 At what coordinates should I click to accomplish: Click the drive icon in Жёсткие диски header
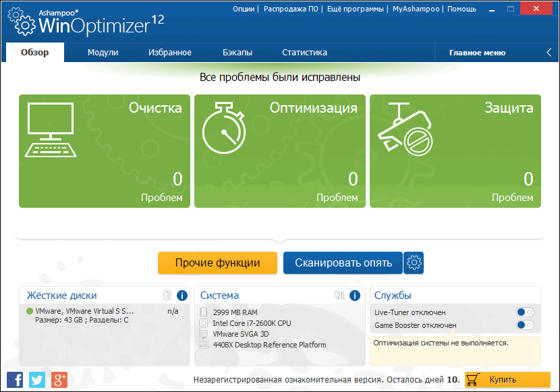coord(167,296)
